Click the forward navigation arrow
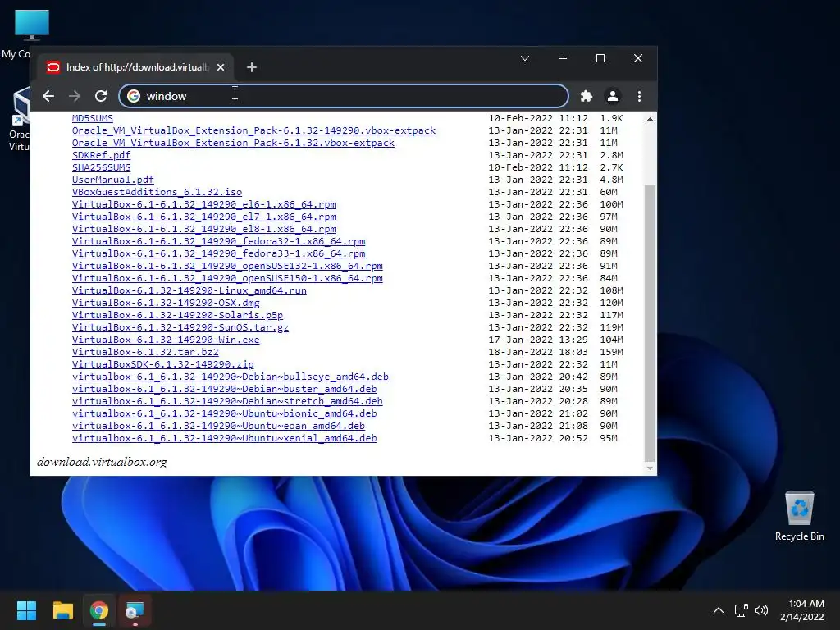The height and width of the screenshot is (630, 840). pos(75,96)
